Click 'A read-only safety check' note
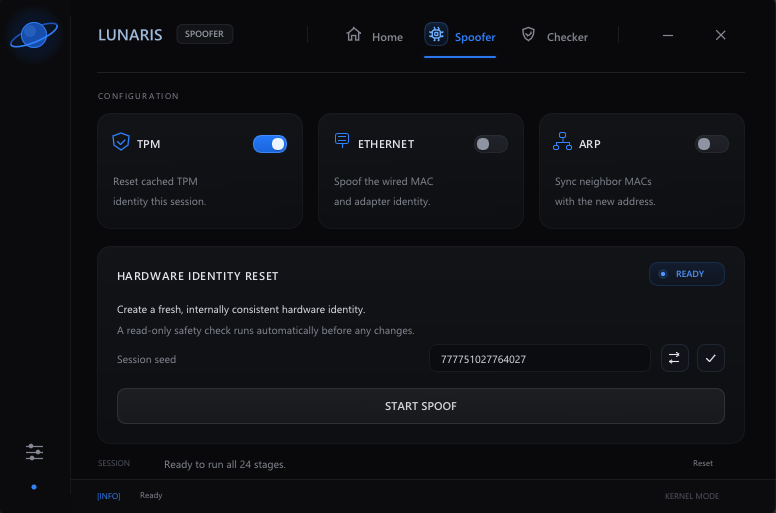The height and width of the screenshot is (513, 776). click(x=266, y=330)
